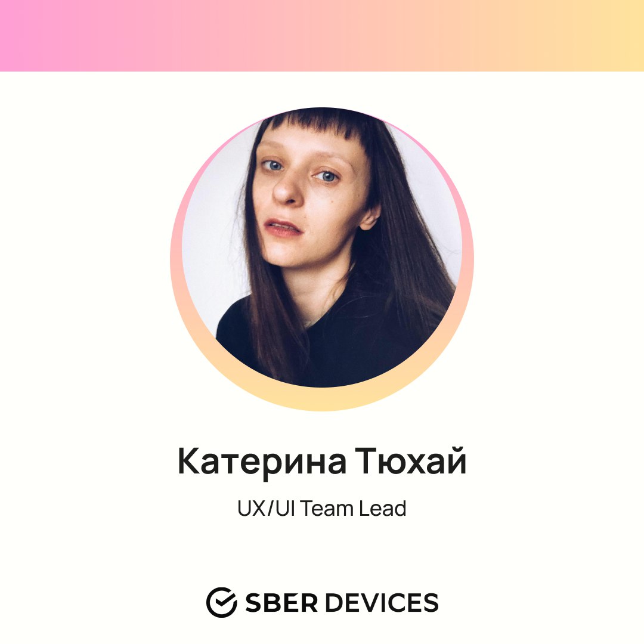
Task: Click the UX/UI text in the subtitle
Action: click(266, 509)
